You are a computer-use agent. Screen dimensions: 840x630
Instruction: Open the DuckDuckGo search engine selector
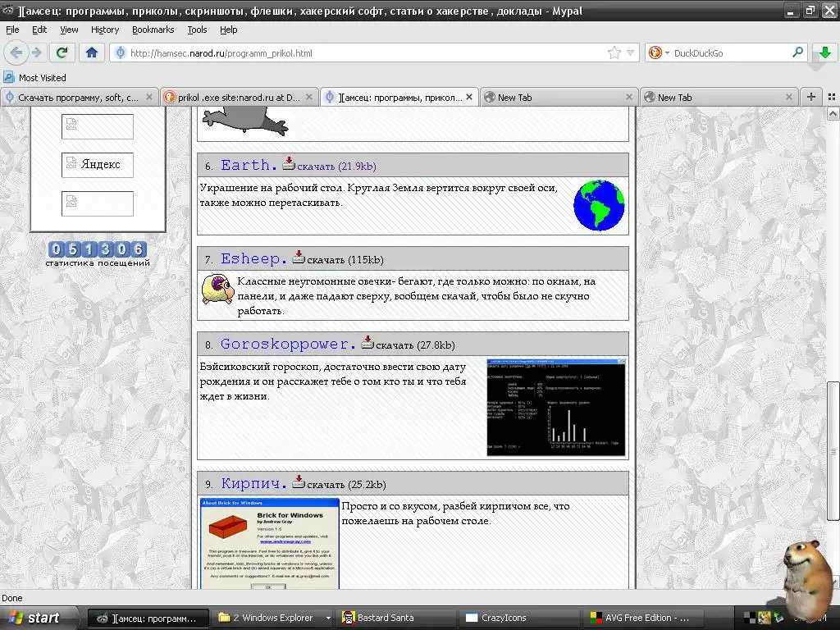(x=659, y=52)
